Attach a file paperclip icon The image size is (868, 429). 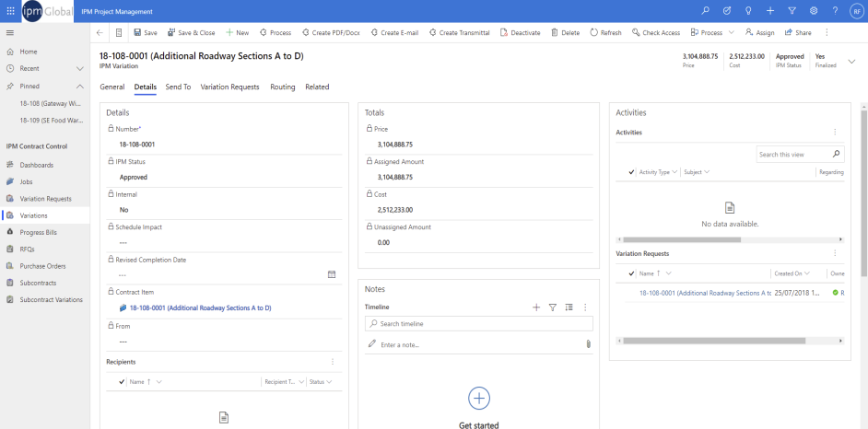(x=588, y=344)
